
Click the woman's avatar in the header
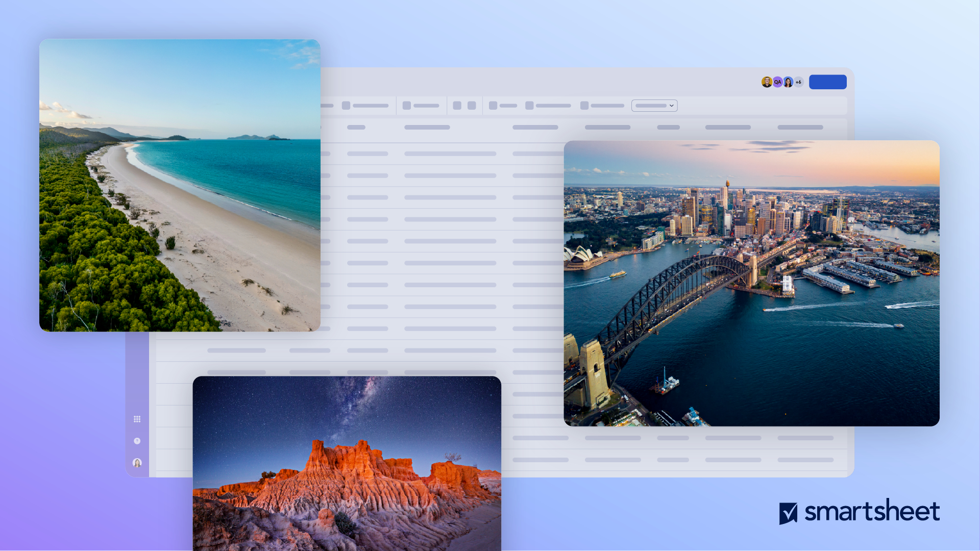[x=788, y=82]
